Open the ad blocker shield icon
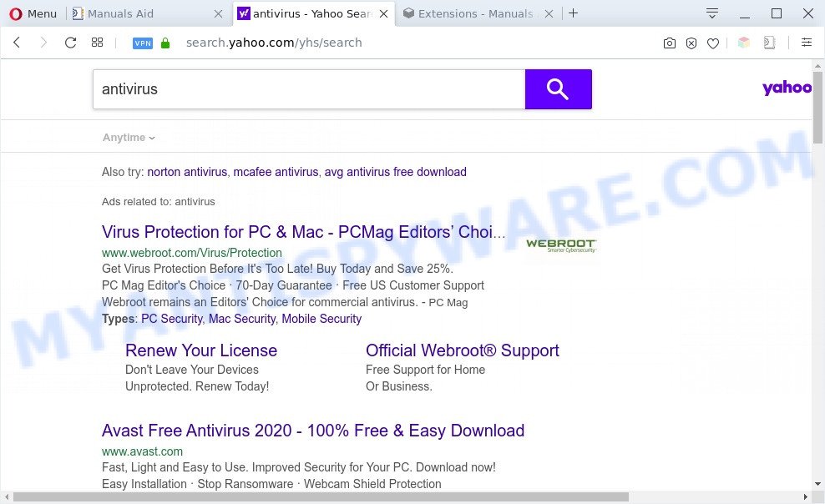This screenshot has width=825, height=504. pyautogui.click(x=691, y=43)
